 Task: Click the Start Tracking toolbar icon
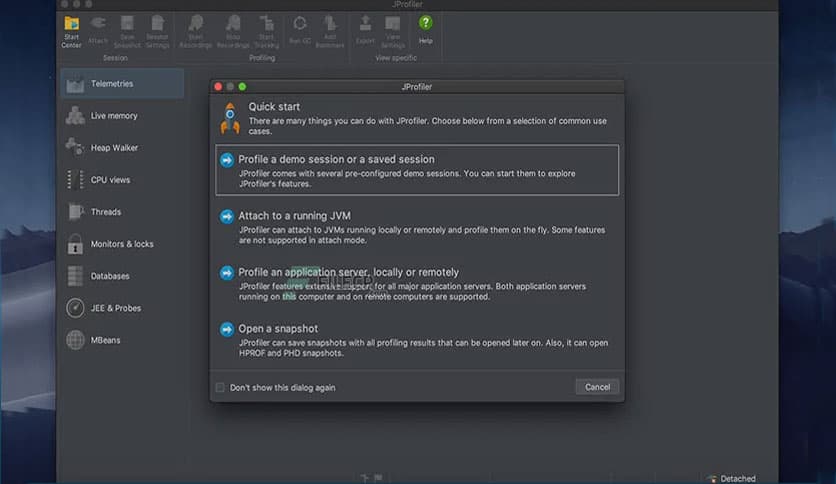tap(266, 32)
